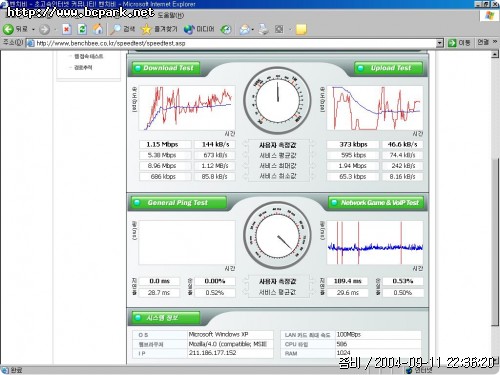Open the Home page icon

point(98,29)
